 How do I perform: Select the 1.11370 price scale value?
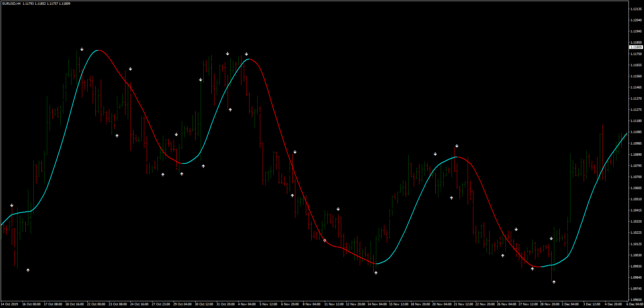[636, 99]
